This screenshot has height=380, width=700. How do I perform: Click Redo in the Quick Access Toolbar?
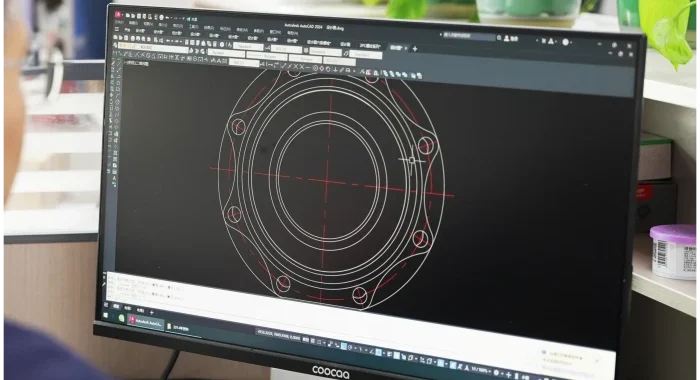coord(175,18)
